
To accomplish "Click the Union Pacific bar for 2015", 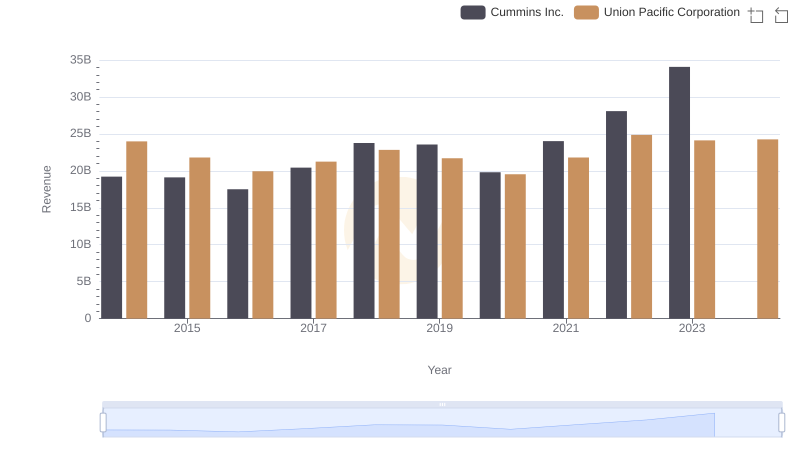I will point(200,238).
